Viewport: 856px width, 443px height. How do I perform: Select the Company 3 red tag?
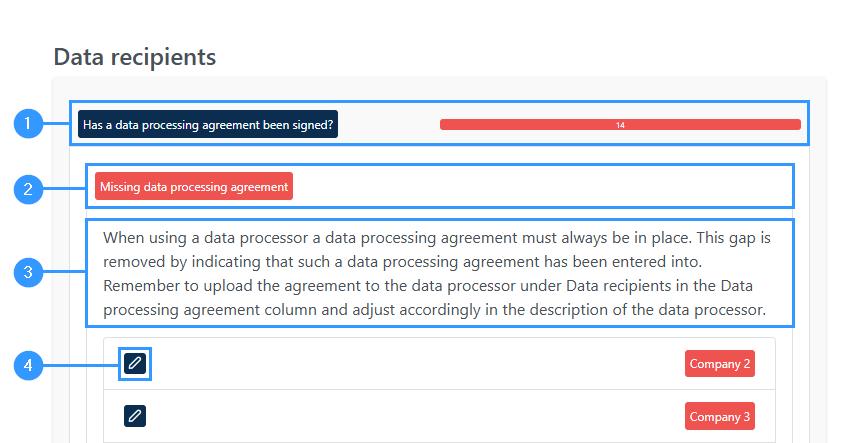tap(720, 416)
